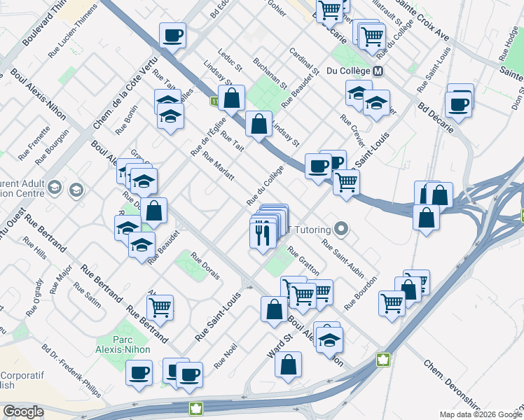Click the Buchanan St label
The image size is (524, 420).
click(x=270, y=73)
